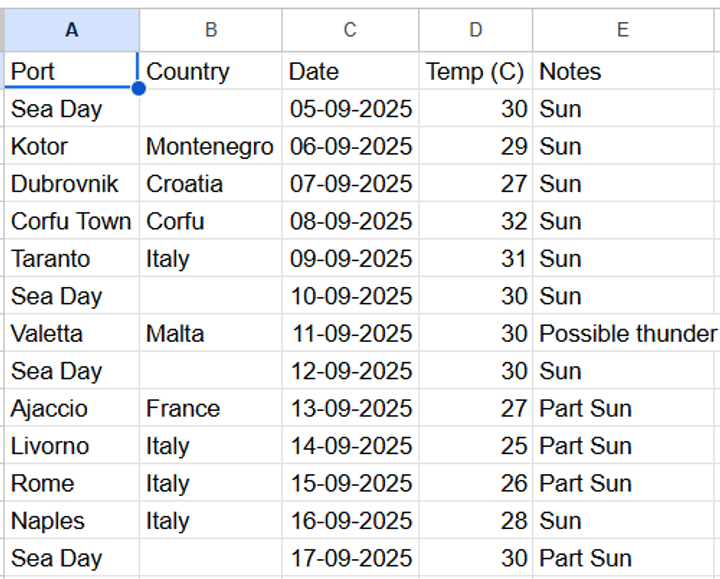This screenshot has width=720, height=579.
Task: Select date cell 16-09-2025
Action: pyautogui.click(x=350, y=520)
